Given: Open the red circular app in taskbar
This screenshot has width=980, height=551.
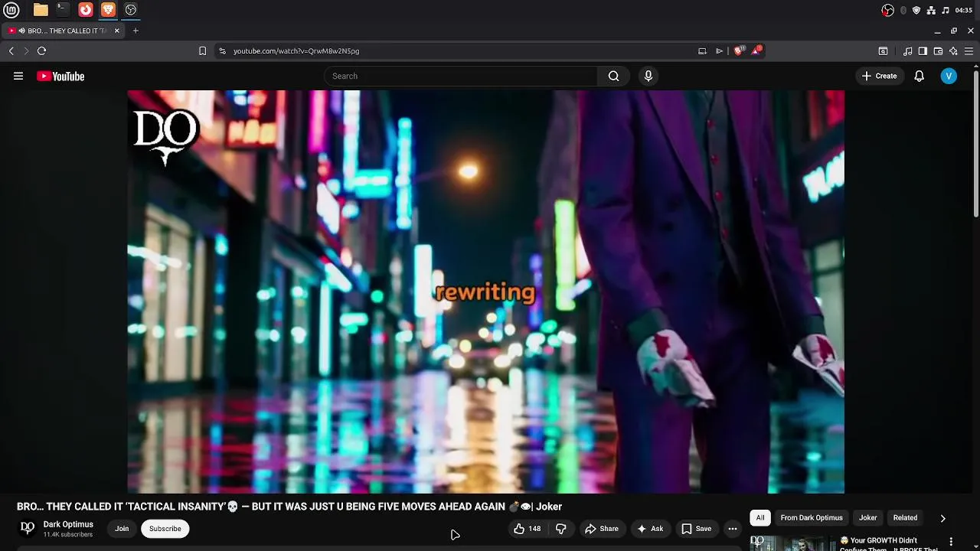Looking at the screenshot, I should tap(86, 10).
